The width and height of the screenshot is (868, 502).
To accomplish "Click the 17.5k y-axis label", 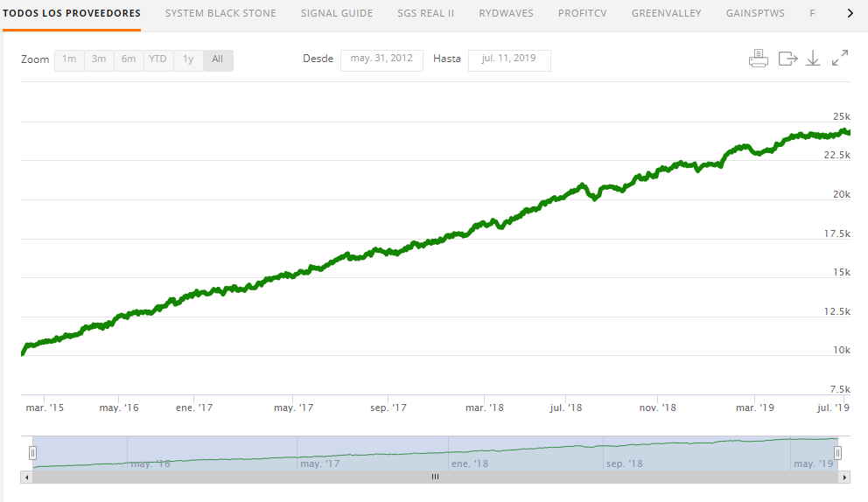I will tap(837, 234).
